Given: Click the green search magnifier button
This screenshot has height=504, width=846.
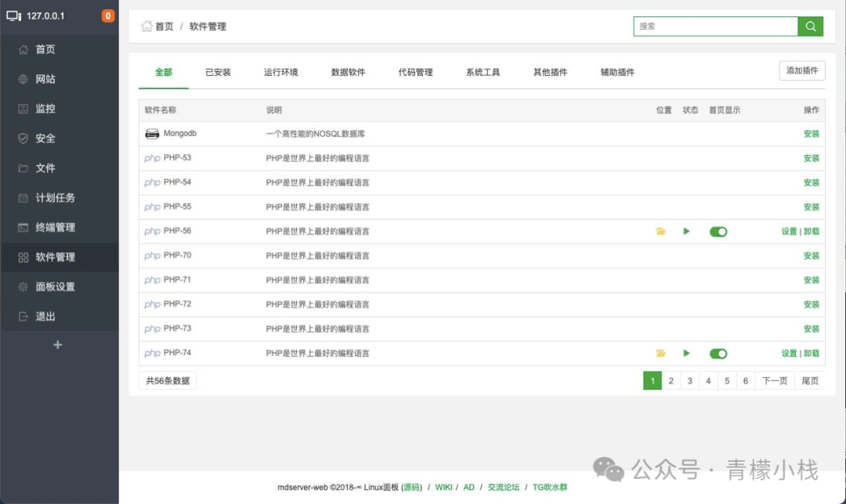Looking at the screenshot, I should [x=811, y=27].
